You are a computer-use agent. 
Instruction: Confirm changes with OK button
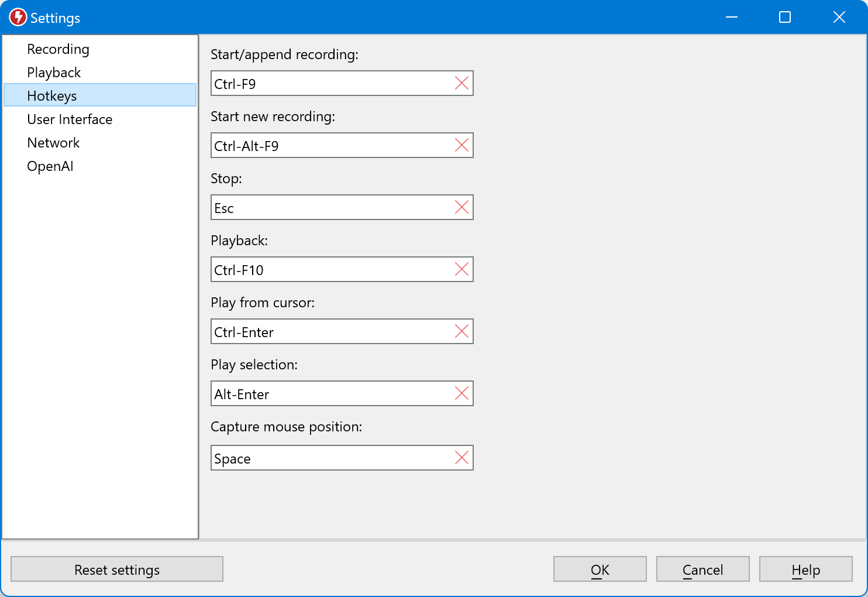point(600,569)
